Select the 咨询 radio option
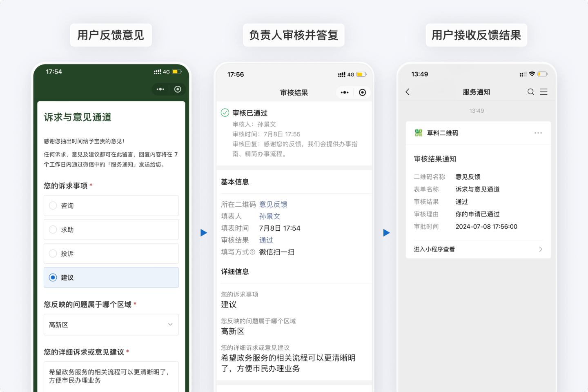This screenshot has height=392, width=588. point(53,205)
